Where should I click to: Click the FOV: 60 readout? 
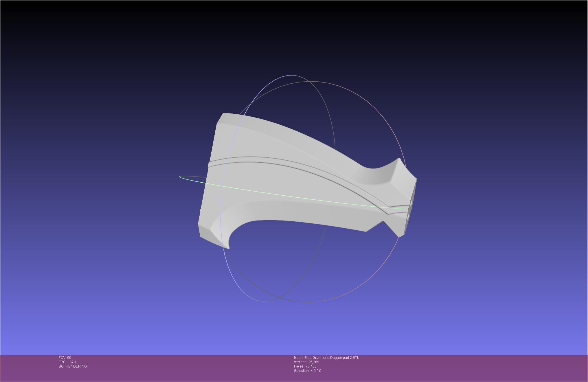(65, 358)
